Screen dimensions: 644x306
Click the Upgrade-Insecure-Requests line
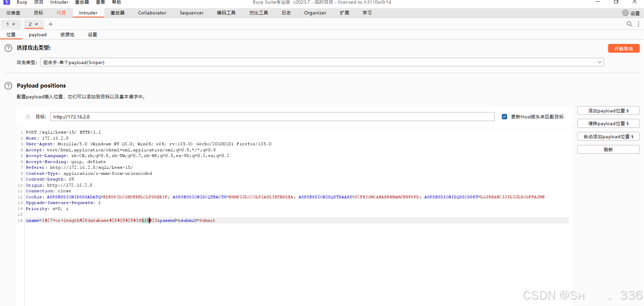tap(63, 203)
